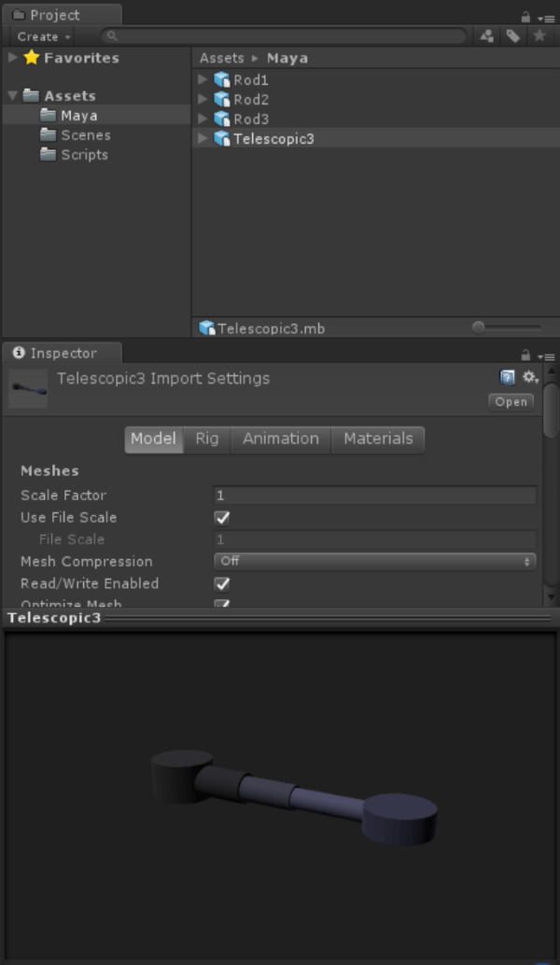Click the Search by Label tag icon
Screen dimensions: 560x965
512,36
